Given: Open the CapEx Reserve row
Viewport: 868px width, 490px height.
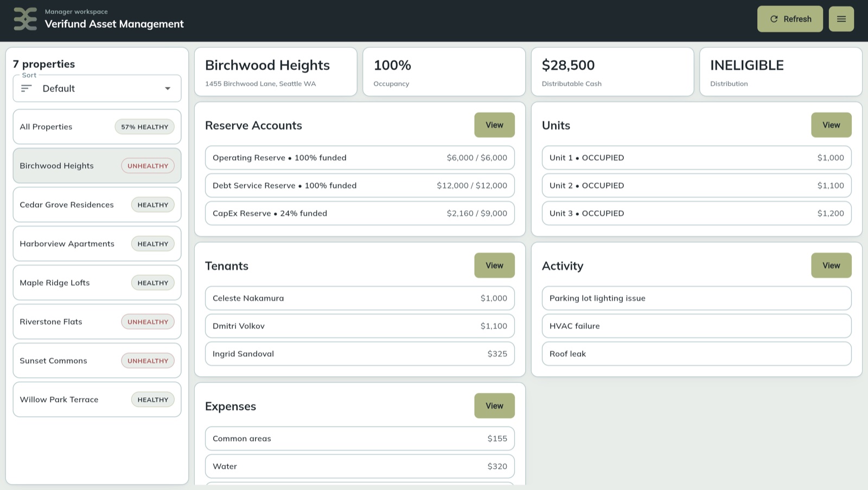Looking at the screenshot, I should 360,214.
